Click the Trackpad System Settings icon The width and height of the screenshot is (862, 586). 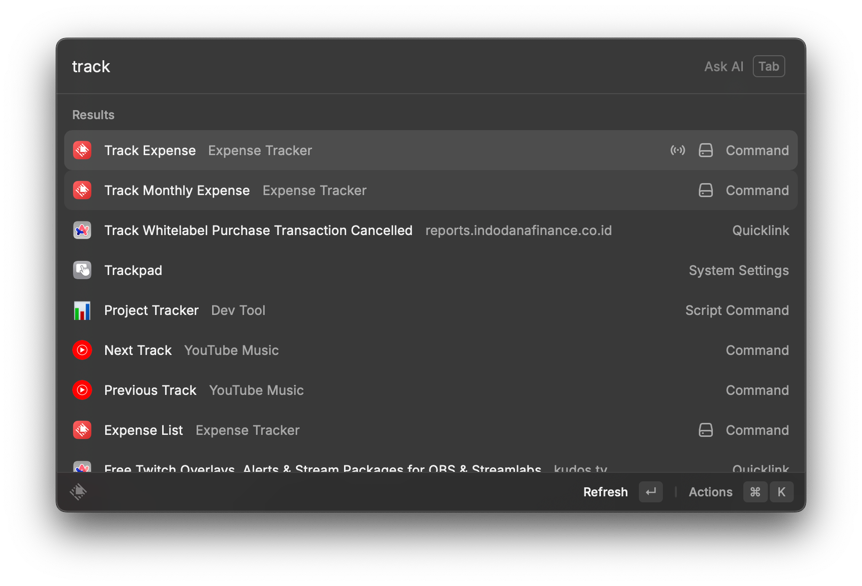[82, 270]
